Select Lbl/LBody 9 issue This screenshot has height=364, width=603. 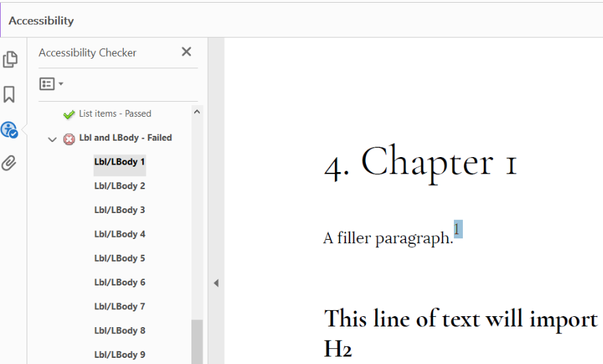[120, 354]
